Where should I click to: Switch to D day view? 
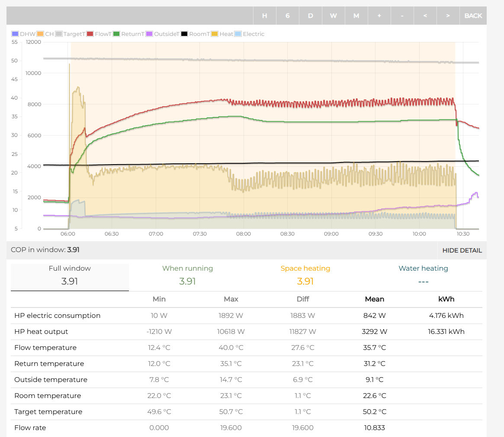310,16
